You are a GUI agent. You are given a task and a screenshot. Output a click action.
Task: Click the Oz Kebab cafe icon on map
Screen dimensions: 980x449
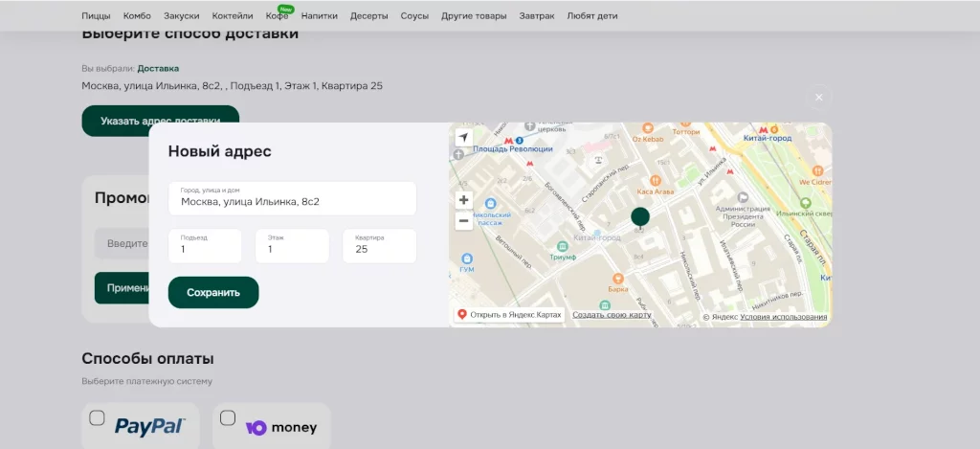648,127
